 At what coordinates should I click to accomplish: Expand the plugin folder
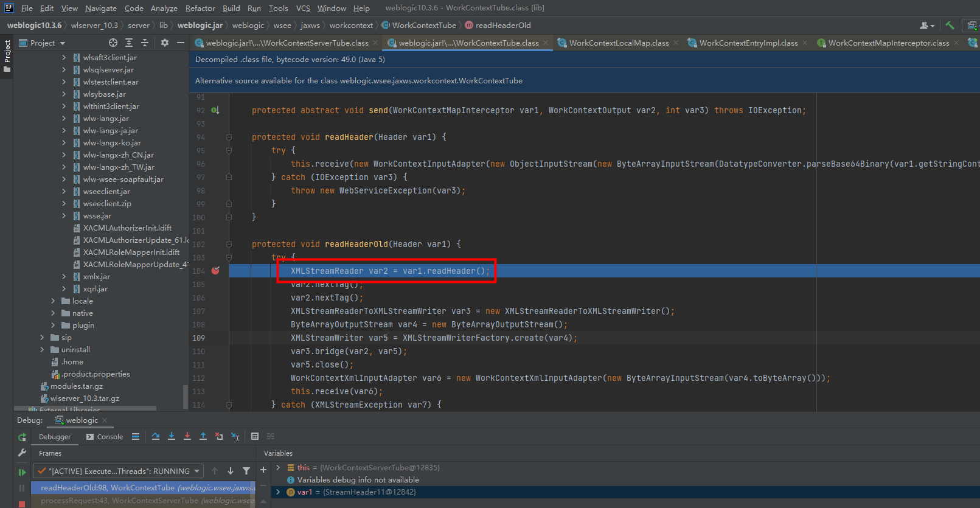53,325
